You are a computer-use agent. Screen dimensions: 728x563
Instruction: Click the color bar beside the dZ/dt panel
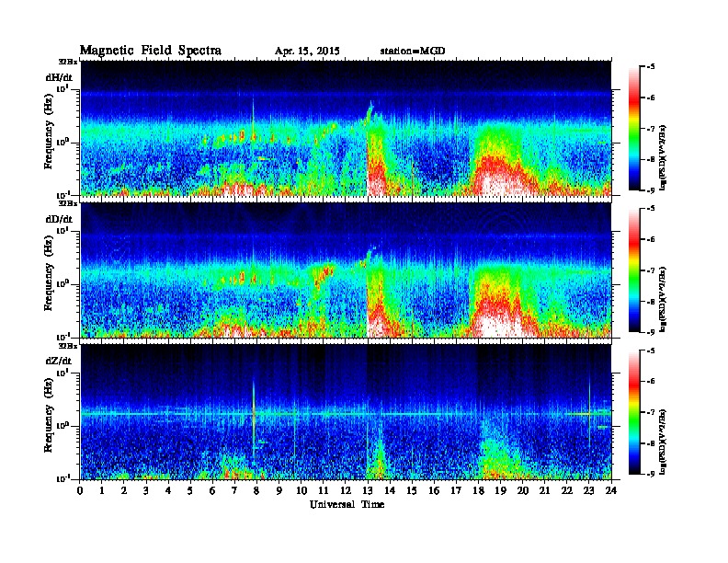coord(634,412)
